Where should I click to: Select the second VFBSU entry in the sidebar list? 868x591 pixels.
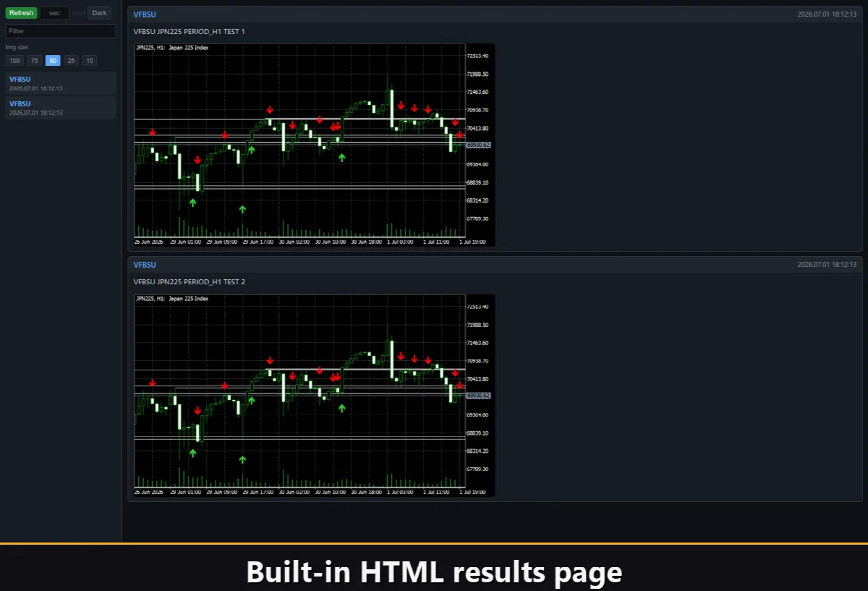coord(61,108)
